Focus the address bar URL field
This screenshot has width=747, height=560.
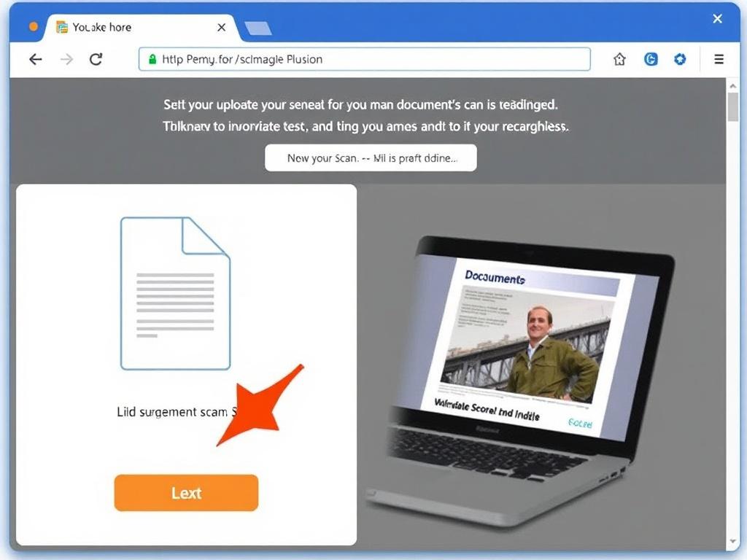pos(365,60)
